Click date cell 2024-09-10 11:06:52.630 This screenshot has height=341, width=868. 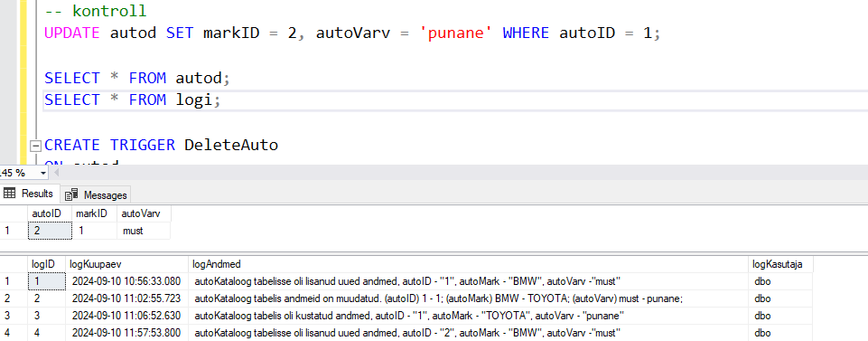tap(126, 316)
